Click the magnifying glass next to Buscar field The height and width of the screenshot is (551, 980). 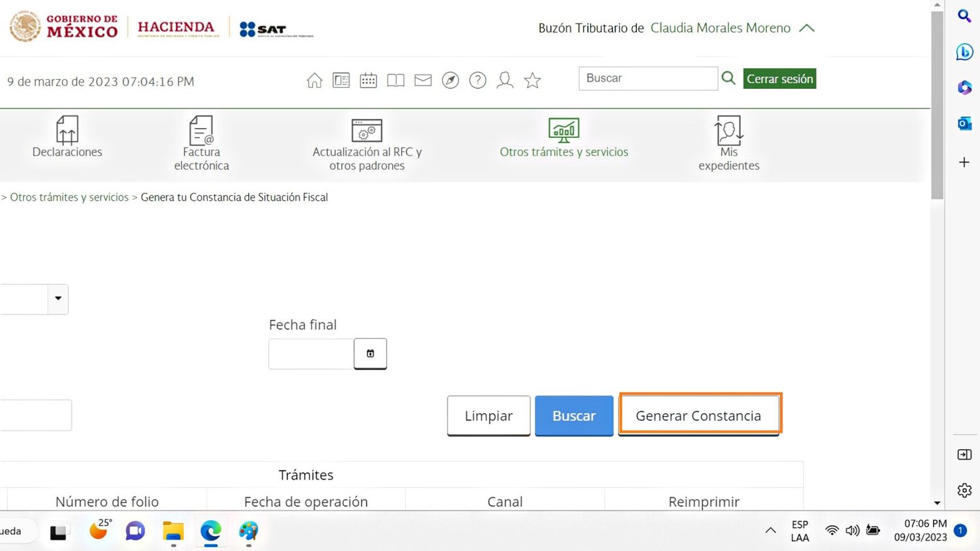pos(728,78)
